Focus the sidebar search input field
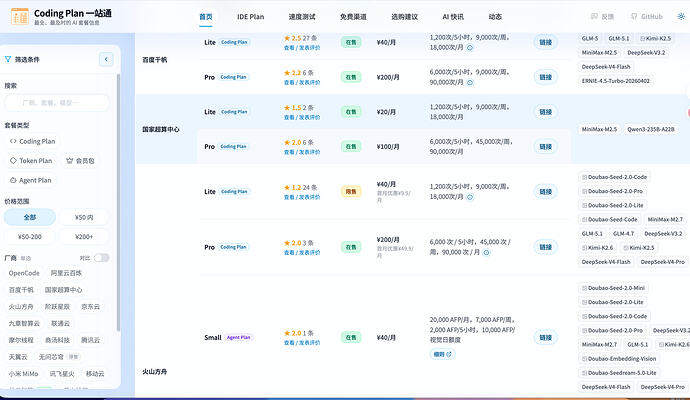 tap(57, 103)
